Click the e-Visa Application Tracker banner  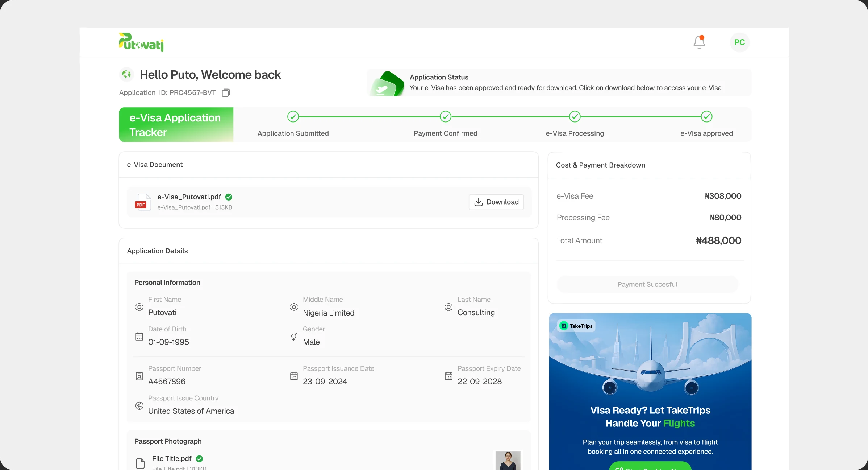(x=176, y=125)
